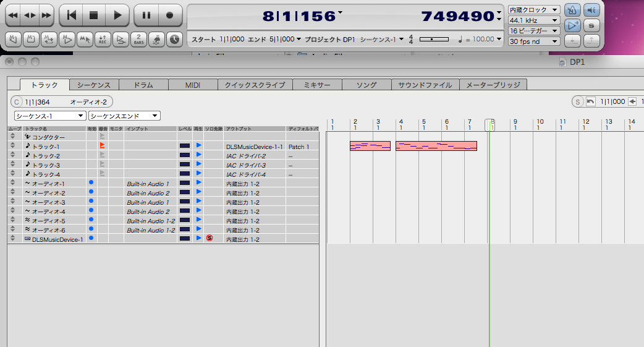Toggle the overdub record mode icon
Screen dimensions: 644x347
(x=121, y=40)
